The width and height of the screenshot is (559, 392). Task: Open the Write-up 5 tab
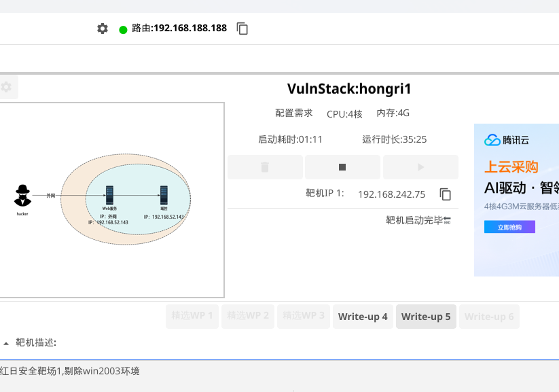pyautogui.click(x=426, y=317)
